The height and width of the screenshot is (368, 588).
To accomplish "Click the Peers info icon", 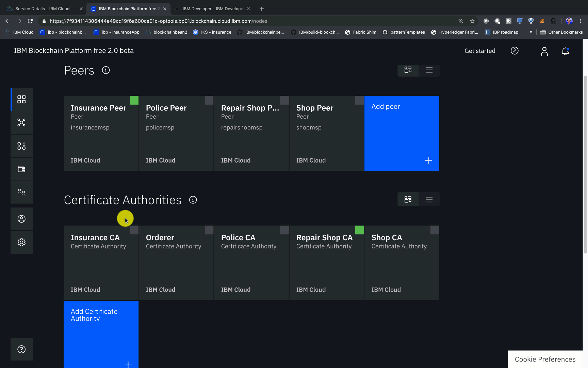I will (106, 70).
